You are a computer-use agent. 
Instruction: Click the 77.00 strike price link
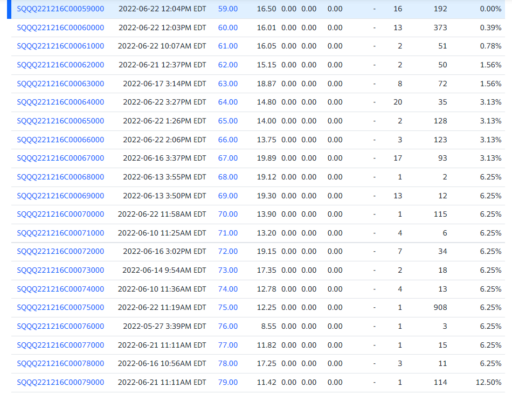[228, 345]
